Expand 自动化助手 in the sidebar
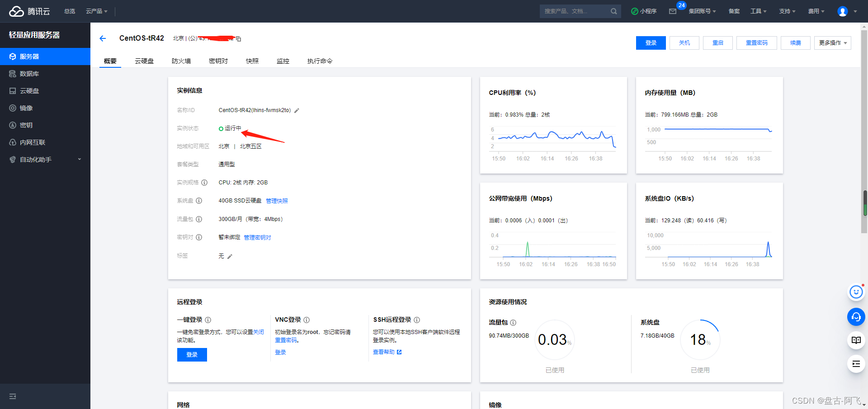Image resolution: width=868 pixels, height=409 pixels. (x=45, y=160)
